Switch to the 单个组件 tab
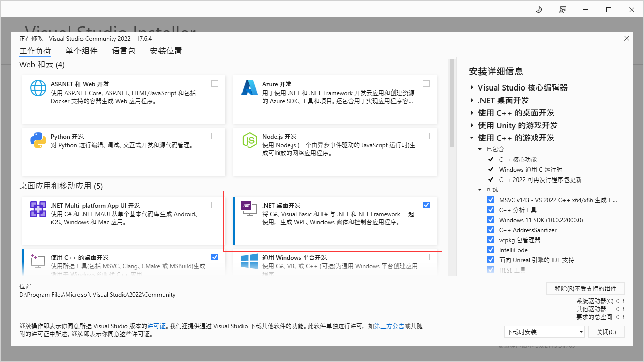This screenshot has width=644, height=362. [82, 51]
